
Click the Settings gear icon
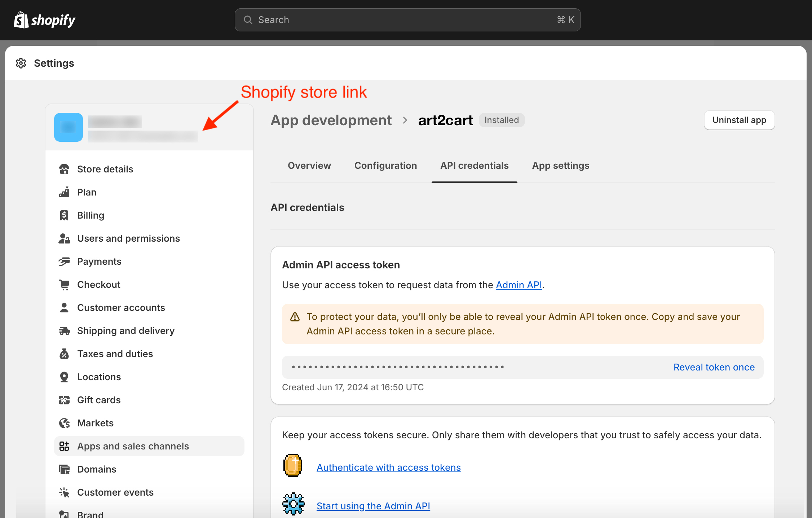pos(21,63)
